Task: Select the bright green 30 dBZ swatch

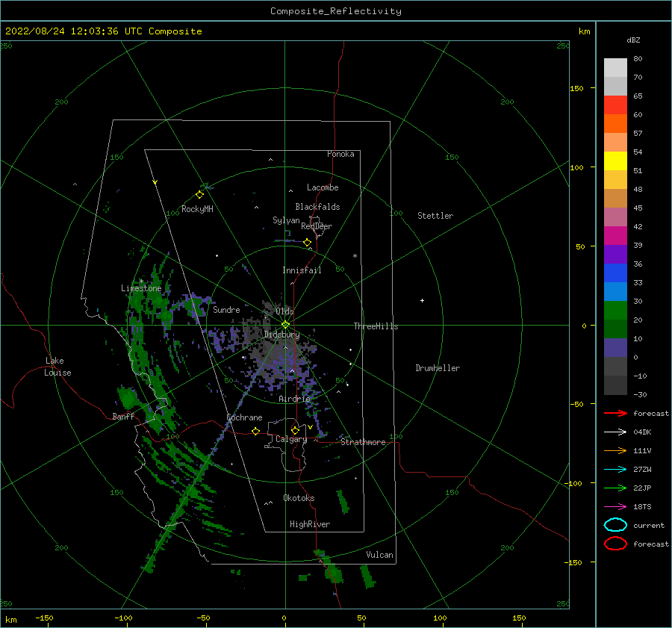Action: click(x=615, y=310)
